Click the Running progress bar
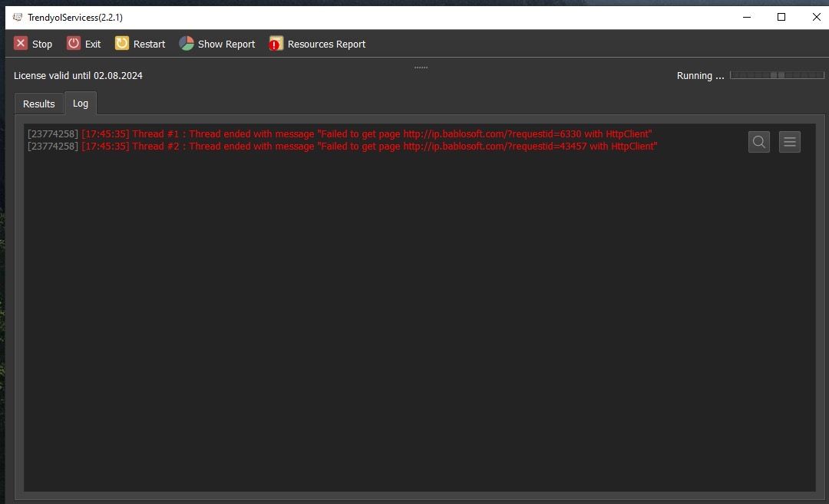Screen dimensions: 829x504 pos(777,75)
